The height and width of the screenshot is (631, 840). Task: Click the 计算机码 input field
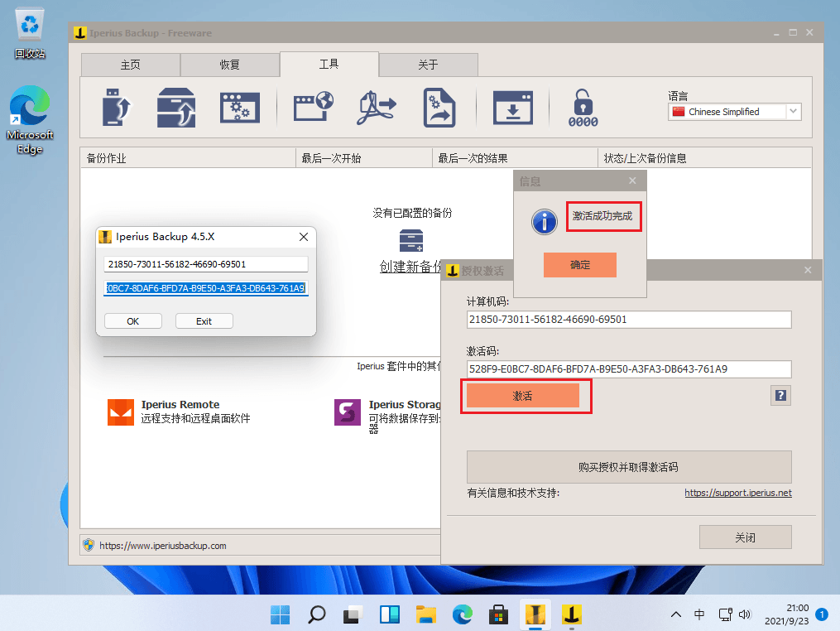(629, 320)
